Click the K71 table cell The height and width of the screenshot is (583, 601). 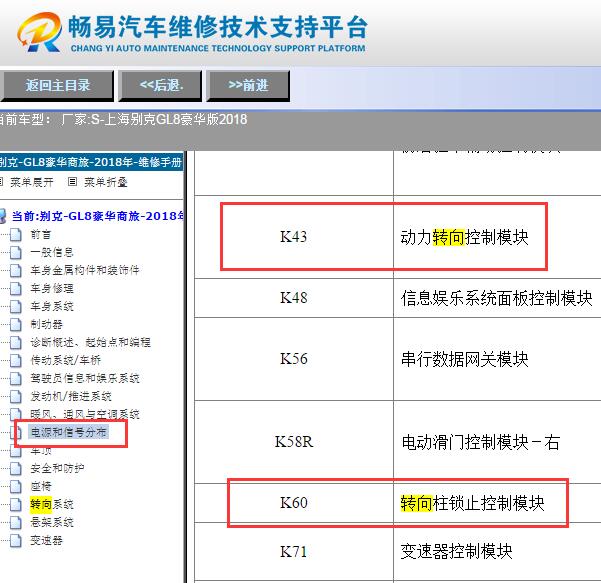(294, 552)
